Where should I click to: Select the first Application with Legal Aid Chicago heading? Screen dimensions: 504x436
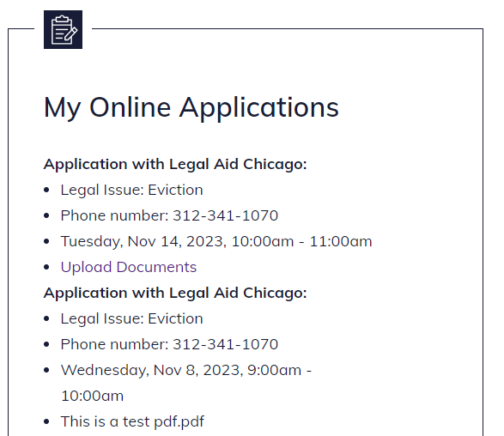(x=175, y=164)
